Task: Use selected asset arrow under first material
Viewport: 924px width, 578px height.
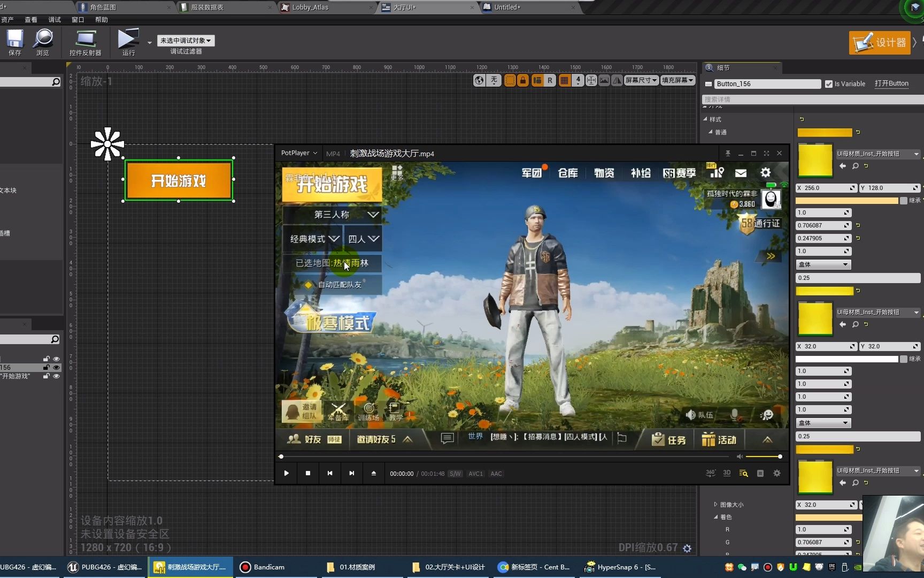Action: pos(843,166)
